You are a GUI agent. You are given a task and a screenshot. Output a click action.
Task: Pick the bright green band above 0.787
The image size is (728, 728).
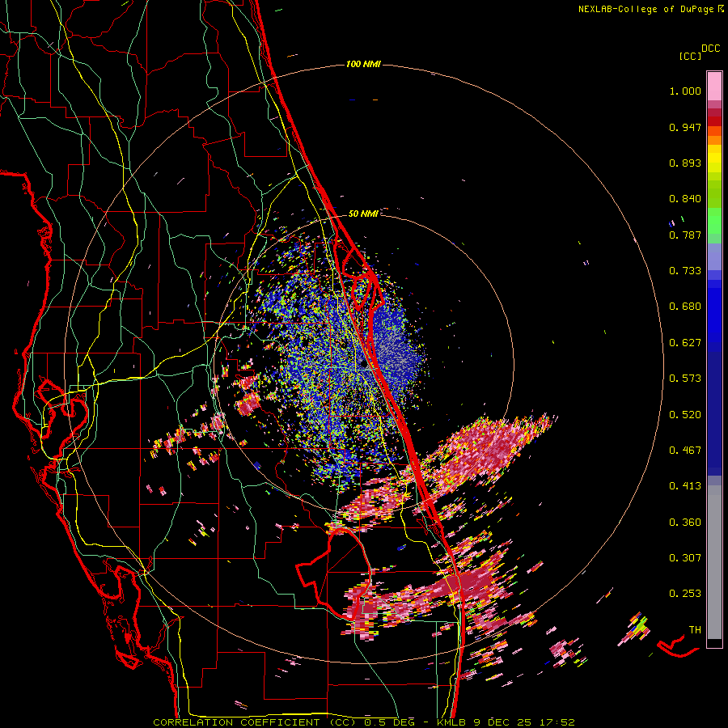714,221
